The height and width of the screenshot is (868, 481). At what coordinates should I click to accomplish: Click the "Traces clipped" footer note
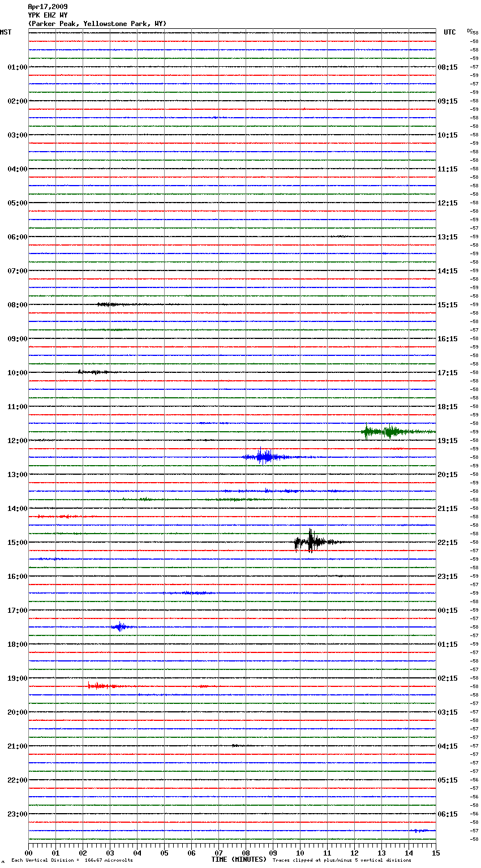coord(342,861)
